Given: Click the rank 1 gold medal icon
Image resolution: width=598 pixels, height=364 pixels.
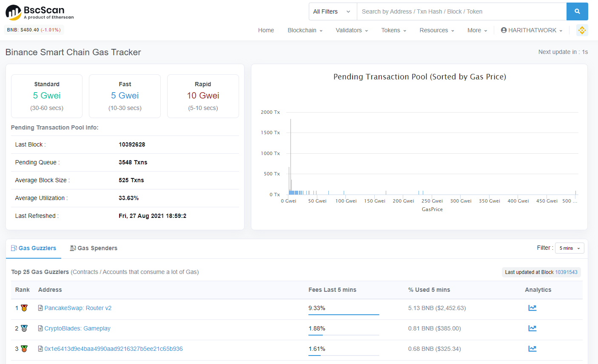Looking at the screenshot, I should click(x=24, y=308).
